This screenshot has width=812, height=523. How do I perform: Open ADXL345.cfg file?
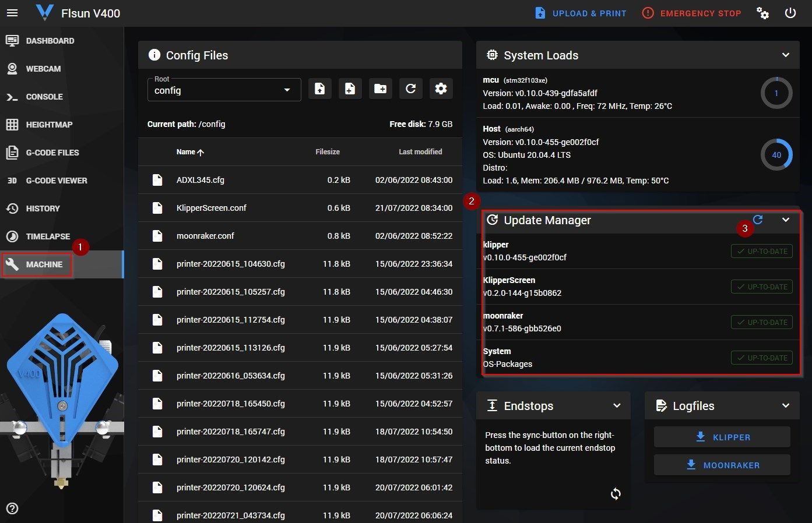300,180
